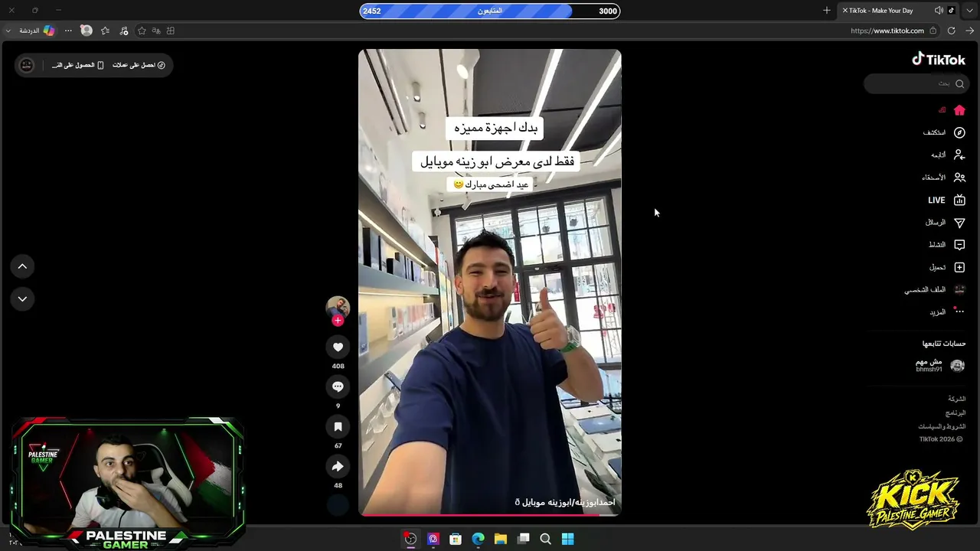This screenshot has width=980, height=551.
Task: Click the translate page icon in the address bar
Action: [156, 31]
